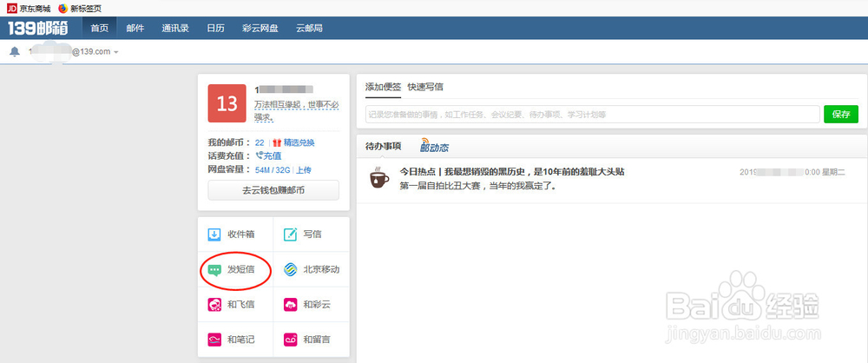
Task: Click the note input field
Action: tap(592, 114)
